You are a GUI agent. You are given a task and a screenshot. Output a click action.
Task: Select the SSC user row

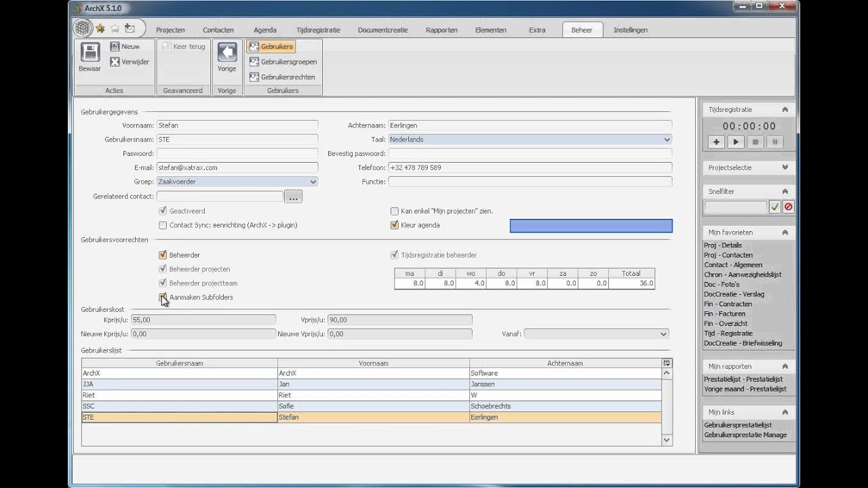coord(371,406)
